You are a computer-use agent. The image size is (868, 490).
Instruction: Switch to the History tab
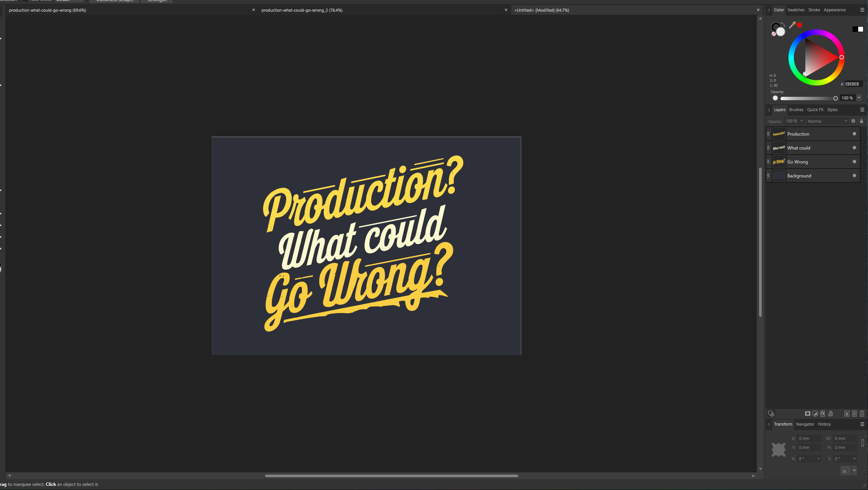point(824,424)
